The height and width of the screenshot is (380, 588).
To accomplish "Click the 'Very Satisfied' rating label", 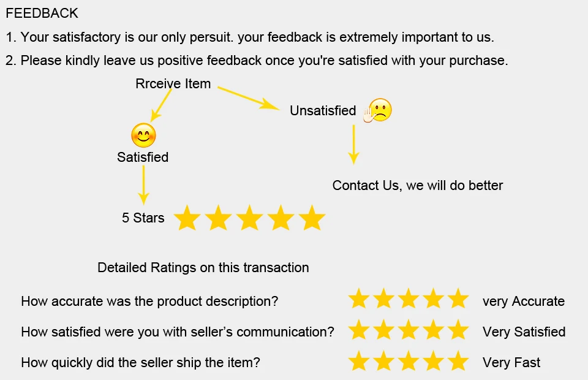I will coord(524,332).
